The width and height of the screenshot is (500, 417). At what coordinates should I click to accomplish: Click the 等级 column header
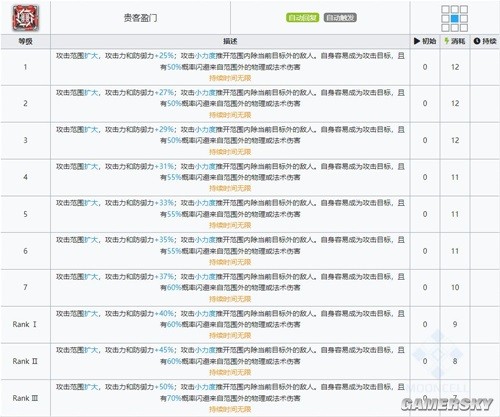pos(25,41)
